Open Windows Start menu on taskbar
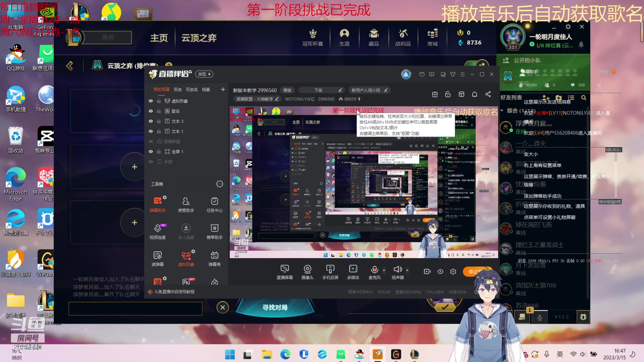644x362 pixels. pyautogui.click(x=230, y=354)
